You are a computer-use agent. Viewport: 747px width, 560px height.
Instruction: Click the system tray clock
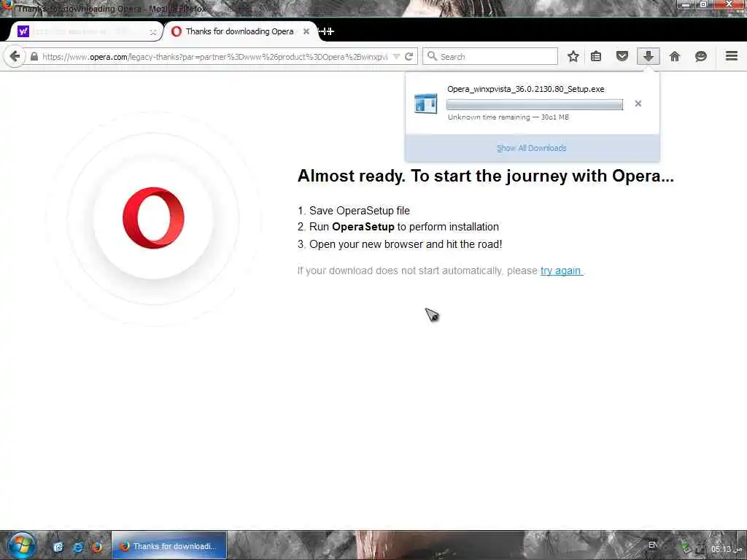coord(727,549)
